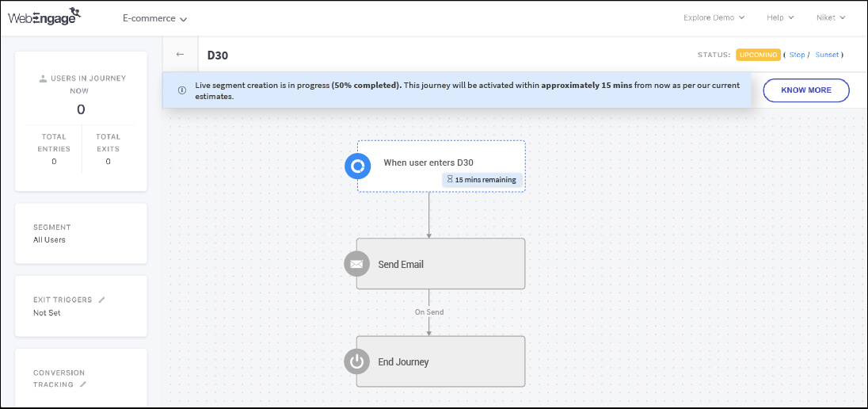Viewport: 868px width, 409px height.
Task: Click the blue journey trigger icon
Action: 357,166
